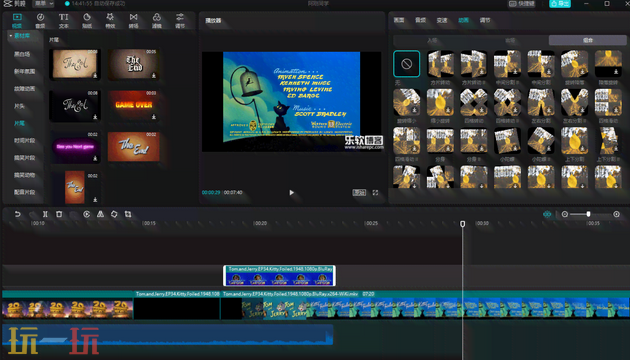Switch to the 动画 animation tab
Image resolution: width=630 pixels, height=360 pixels.
pyautogui.click(x=463, y=20)
